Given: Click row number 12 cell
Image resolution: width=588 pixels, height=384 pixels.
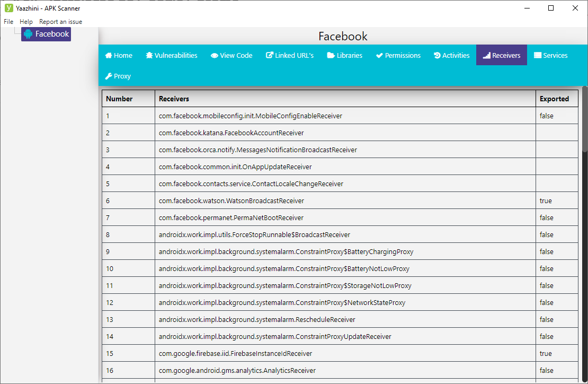Looking at the screenshot, I should coord(128,302).
